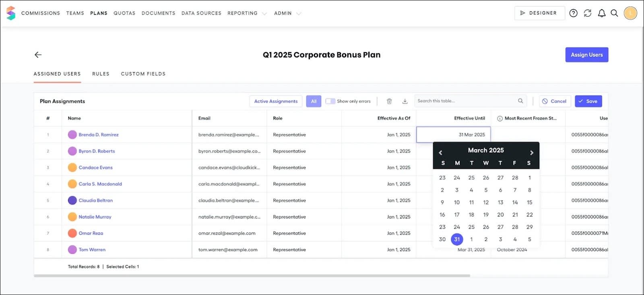Click the delete trash icon in table toolbar

click(389, 101)
